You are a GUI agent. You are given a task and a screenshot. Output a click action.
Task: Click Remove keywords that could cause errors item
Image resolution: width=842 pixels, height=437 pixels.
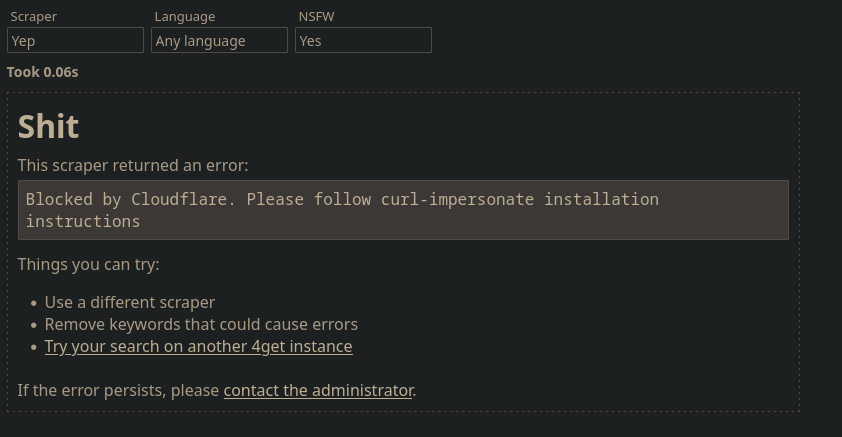(x=201, y=325)
